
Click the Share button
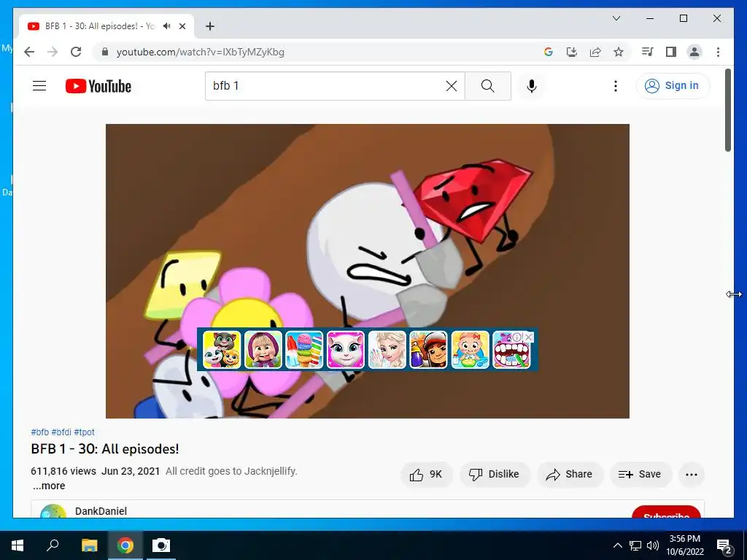click(x=570, y=474)
